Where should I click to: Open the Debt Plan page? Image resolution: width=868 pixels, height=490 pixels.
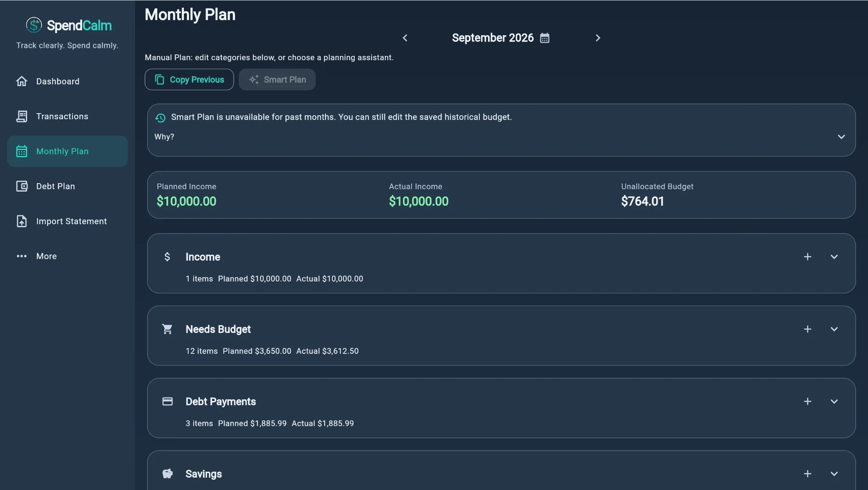[67, 186]
